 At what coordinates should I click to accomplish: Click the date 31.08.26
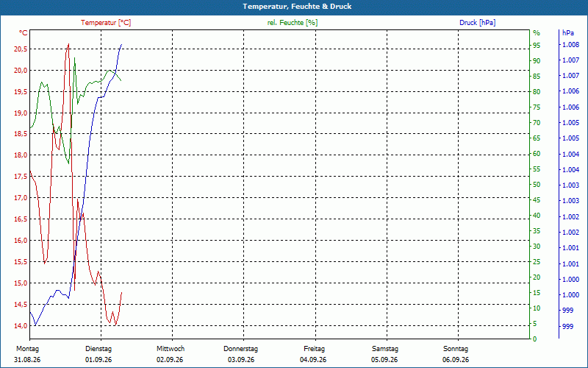pos(27,360)
